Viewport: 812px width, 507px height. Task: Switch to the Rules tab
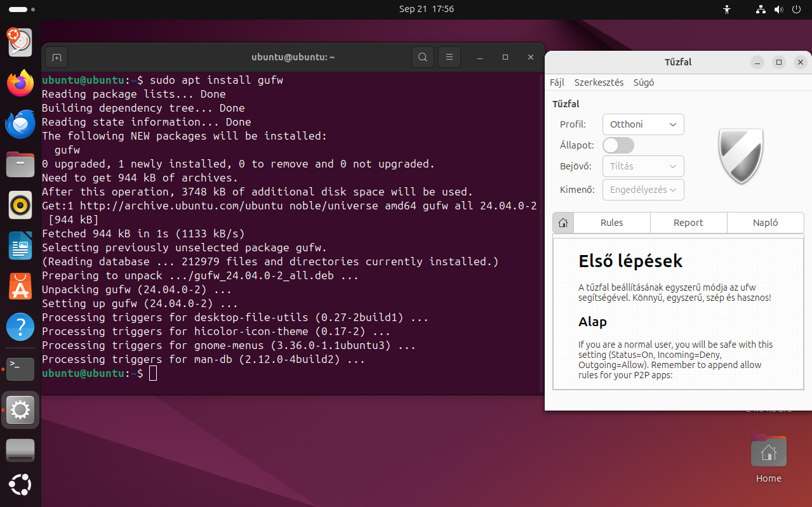pyautogui.click(x=611, y=223)
